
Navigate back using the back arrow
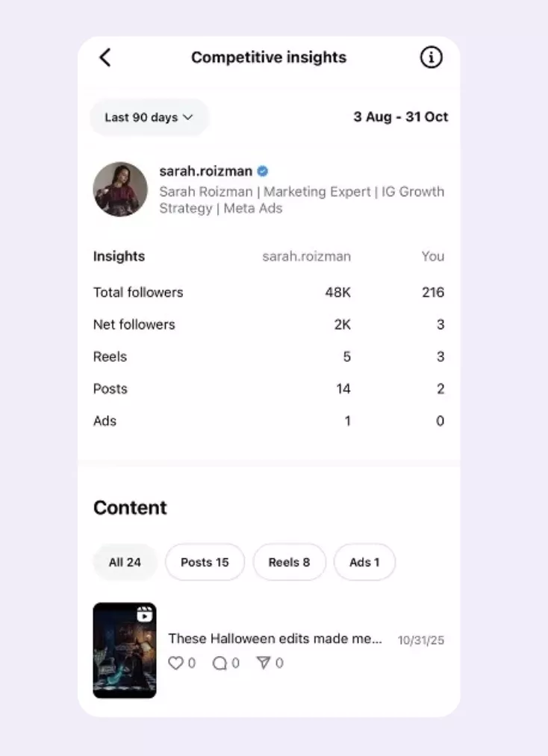pos(105,57)
